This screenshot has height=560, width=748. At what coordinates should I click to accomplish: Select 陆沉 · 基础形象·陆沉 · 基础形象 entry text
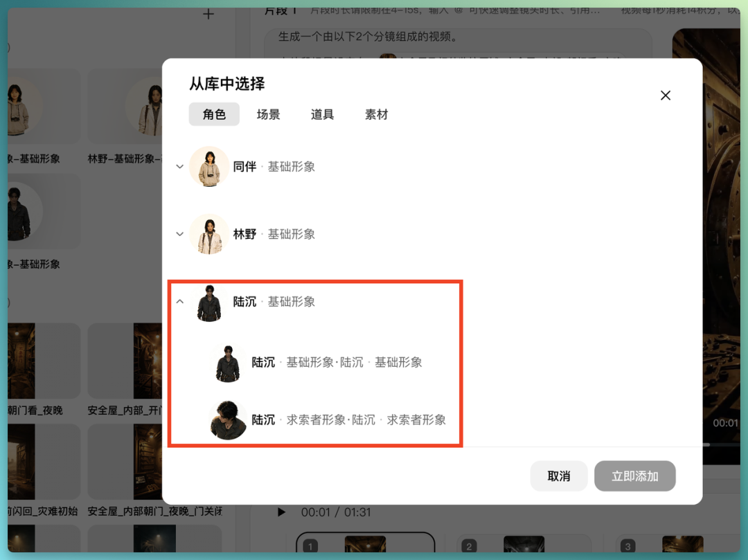(x=337, y=362)
